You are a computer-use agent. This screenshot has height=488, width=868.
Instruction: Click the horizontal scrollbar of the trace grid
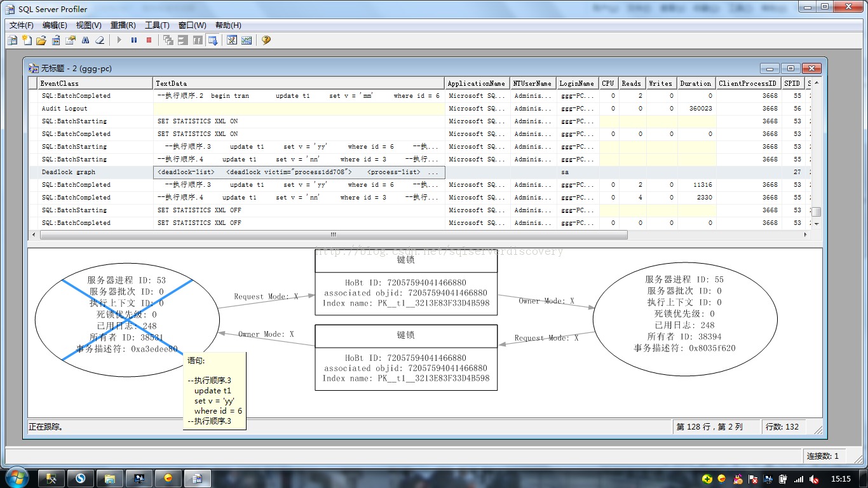pyautogui.click(x=334, y=234)
